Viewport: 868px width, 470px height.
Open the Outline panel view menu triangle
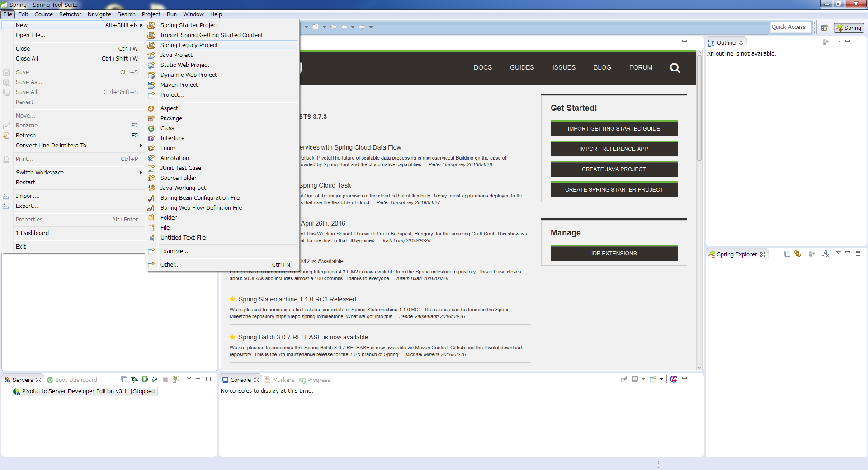tap(838, 42)
